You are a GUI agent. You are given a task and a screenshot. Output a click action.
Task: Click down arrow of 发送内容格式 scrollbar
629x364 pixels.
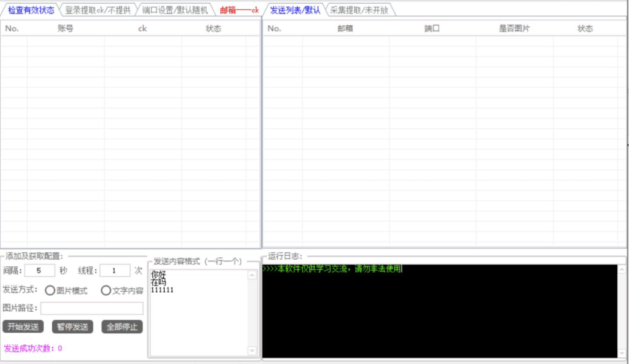pos(252,350)
